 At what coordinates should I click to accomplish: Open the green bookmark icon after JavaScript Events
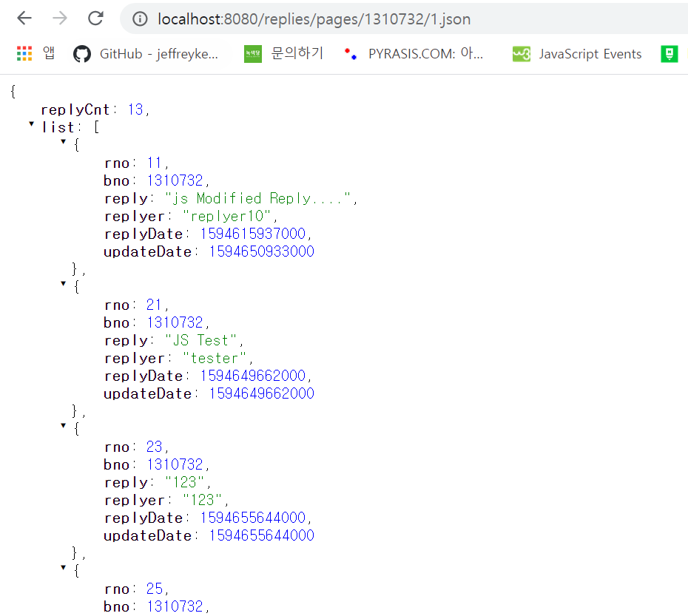(x=669, y=54)
